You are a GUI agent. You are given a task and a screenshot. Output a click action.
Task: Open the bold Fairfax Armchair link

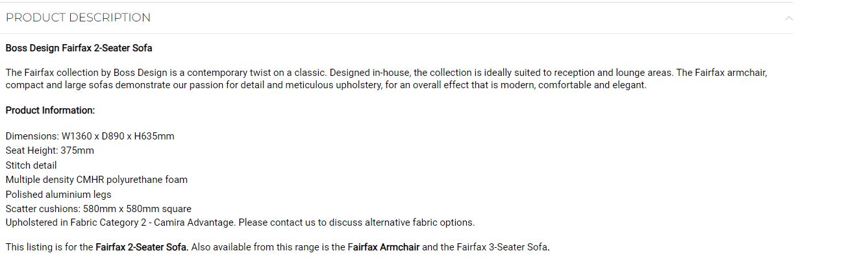384,247
